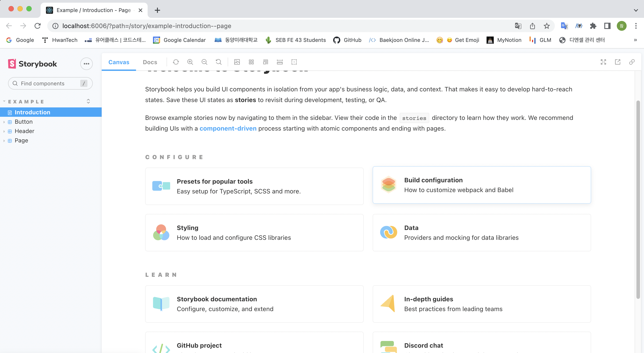Click the zoom in magnifier icon
The height and width of the screenshot is (353, 644).
click(190, 62)
